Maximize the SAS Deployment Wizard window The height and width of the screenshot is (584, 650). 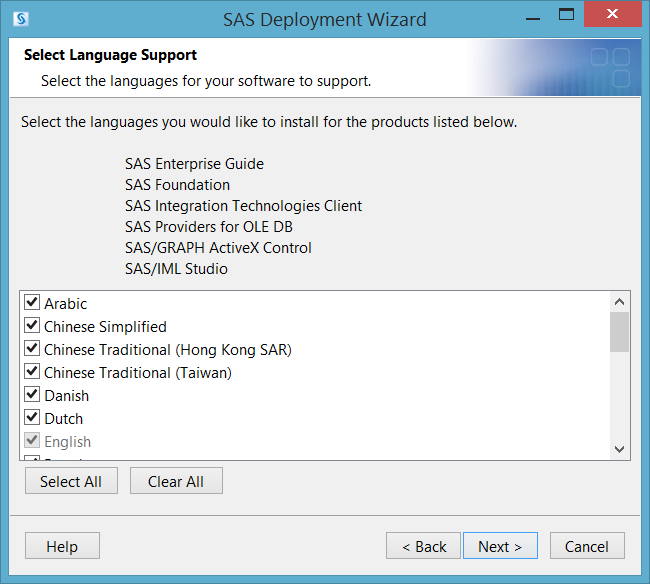click(566, 15)
